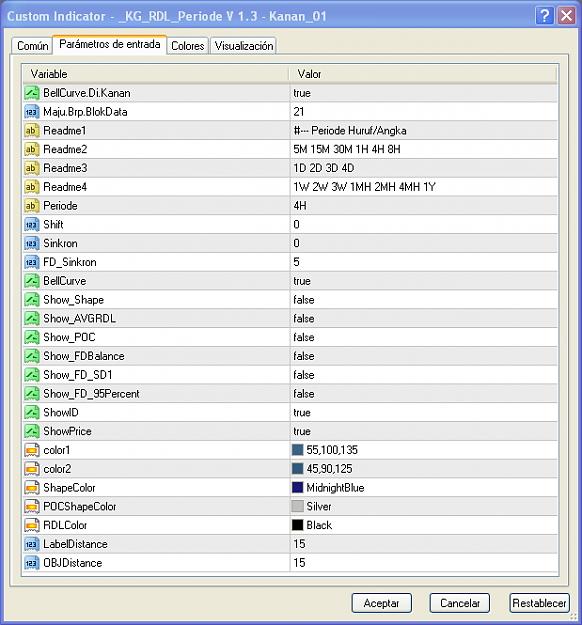Click the bool icon beside Show_FDBalance
The width and height of the screenshot is (582, 625).
click(31, 356)
